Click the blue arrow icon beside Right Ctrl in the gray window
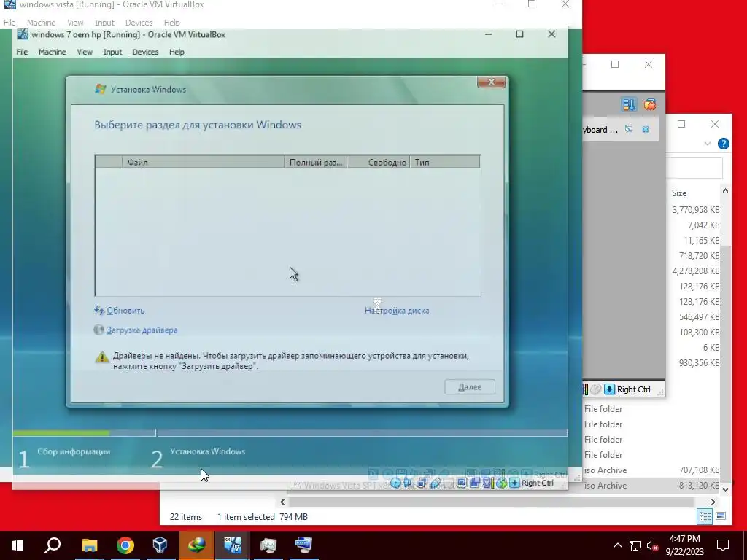This screenshot has width=747, height=560. [x=609, y=389]
